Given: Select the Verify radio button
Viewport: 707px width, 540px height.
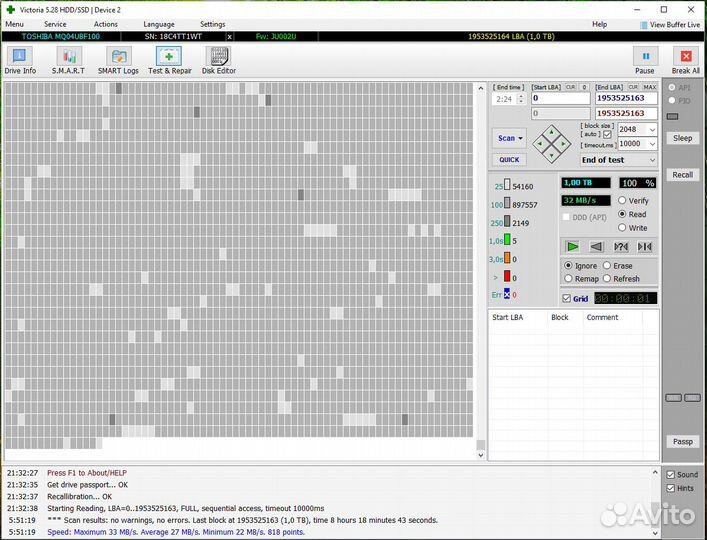Looking at the screenshot, I should (623, 201).
